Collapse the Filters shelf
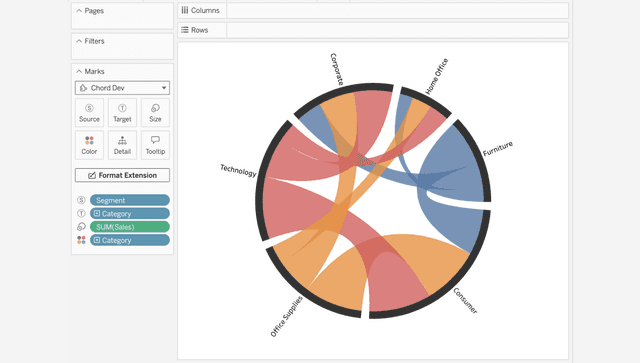The height and width of the screenshot is (363, 640). (79, 41)
